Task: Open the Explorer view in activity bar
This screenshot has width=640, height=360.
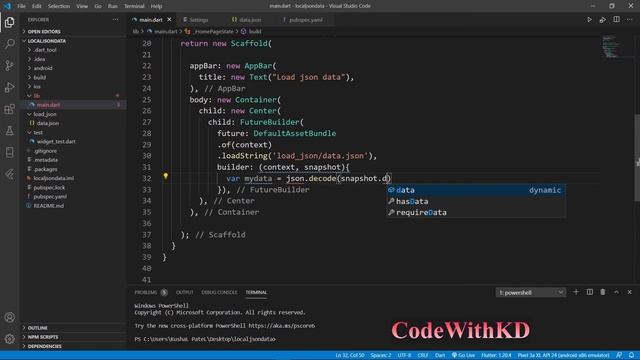Action: (x=9, y=22)
